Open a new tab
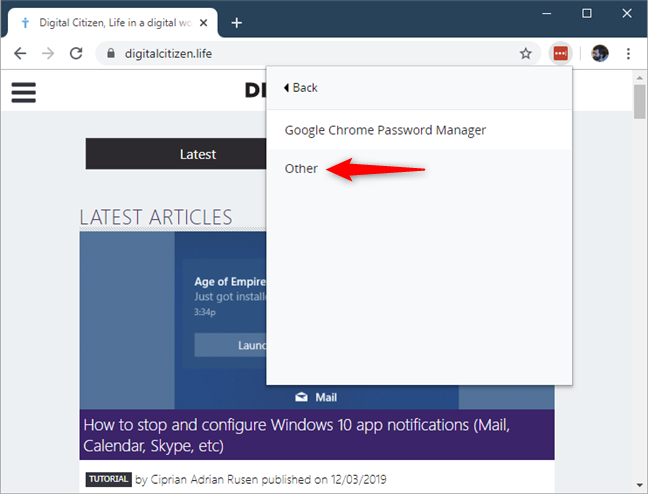Screen dimensions: 648x494 point(236,23)
